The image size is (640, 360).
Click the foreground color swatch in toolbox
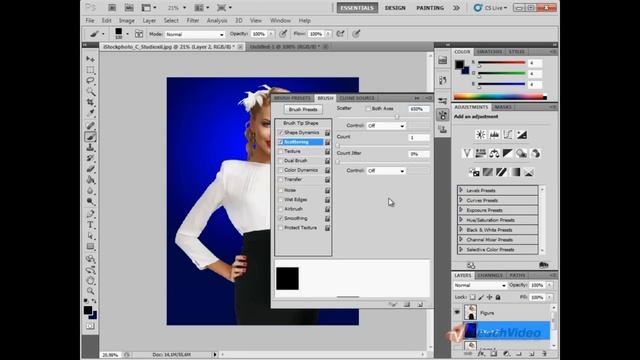pos(88,310)
